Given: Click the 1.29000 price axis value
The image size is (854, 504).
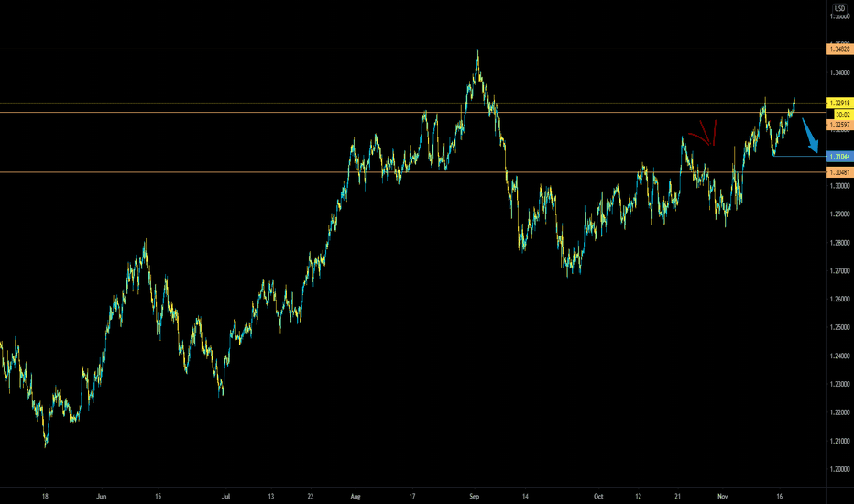Looking at the screenshot, I should (x=840, y=214).
